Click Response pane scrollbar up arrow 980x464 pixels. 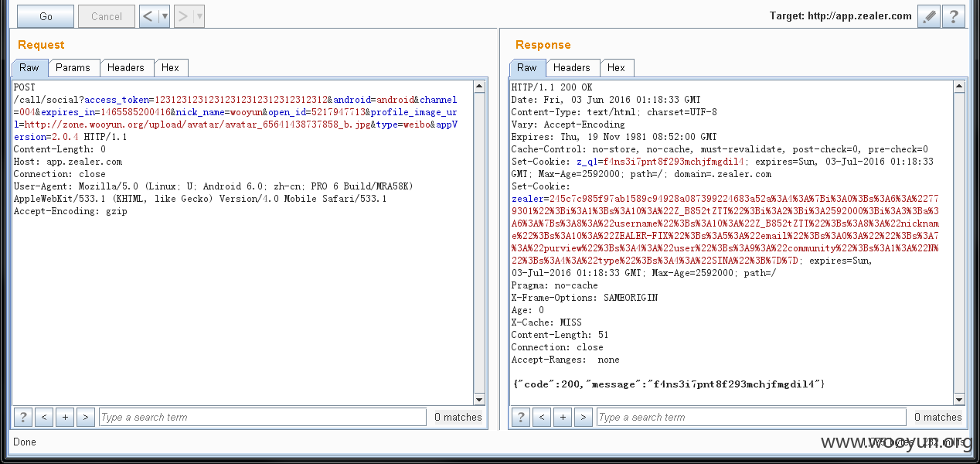pyautogui.click(x=960, y=87)
